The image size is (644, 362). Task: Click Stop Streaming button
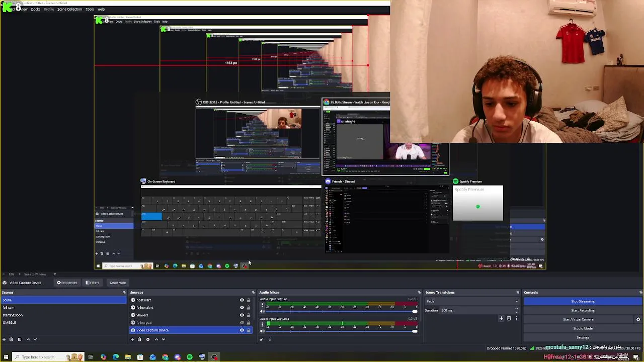click(583, 301)
